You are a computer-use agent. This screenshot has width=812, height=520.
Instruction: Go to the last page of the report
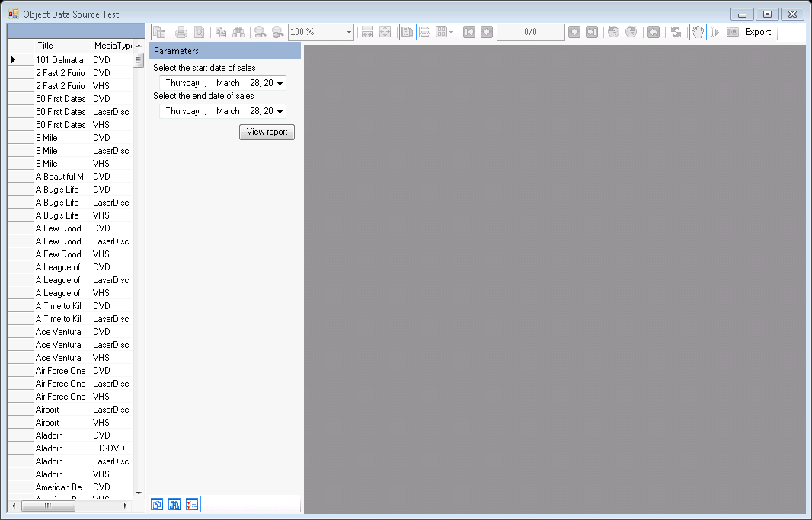click(592, 32)
